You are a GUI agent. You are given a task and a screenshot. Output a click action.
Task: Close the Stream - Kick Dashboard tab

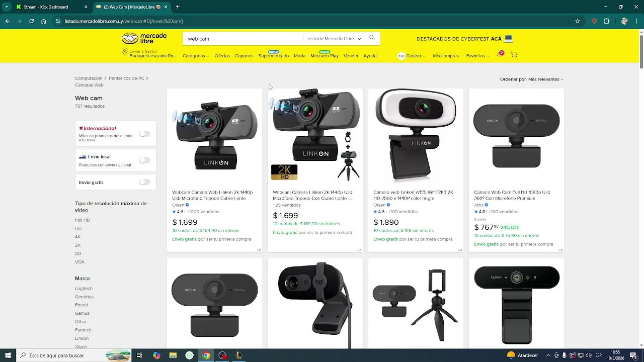click(86, 7)
